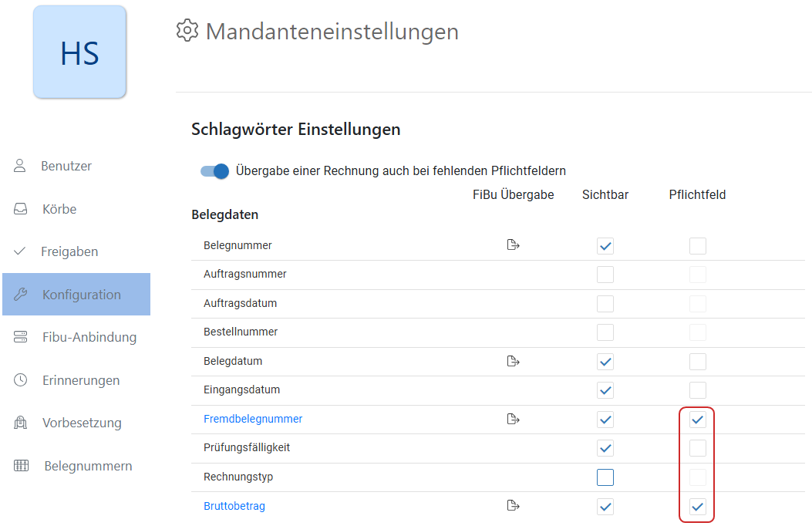Uncheck Pflichtfeld for Fremdbelegnummer
Viewport: 812px width, 526px height.
coord(697,420)
